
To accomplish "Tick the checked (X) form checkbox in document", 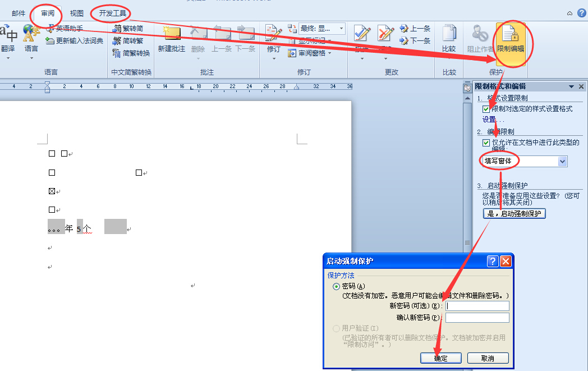I will (x=52, y=191).
